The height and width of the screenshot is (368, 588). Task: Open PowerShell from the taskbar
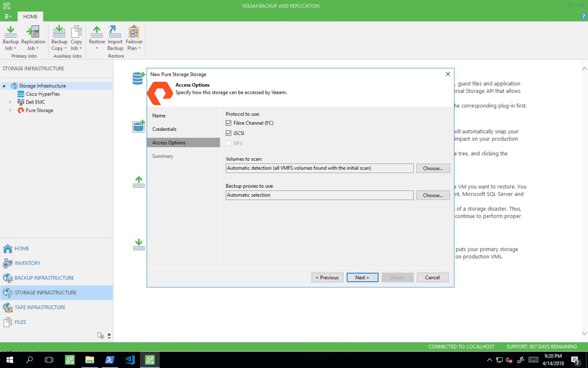[x=109, y=360]
